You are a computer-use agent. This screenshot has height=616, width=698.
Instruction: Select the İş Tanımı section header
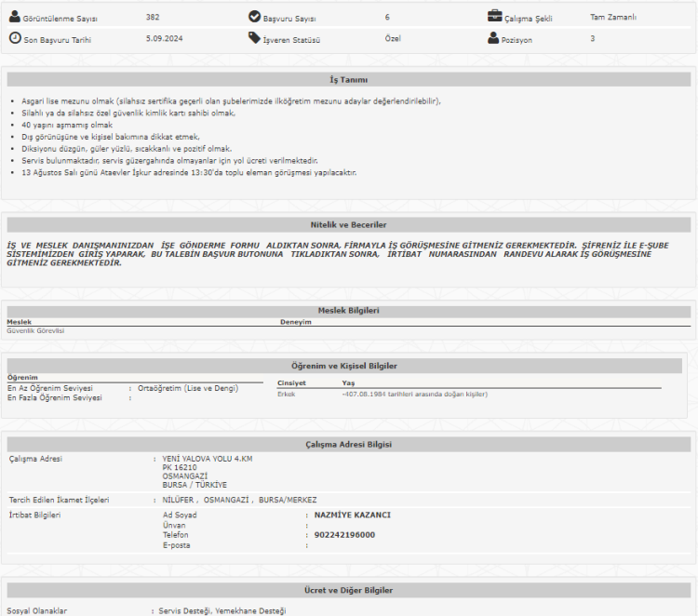click(x=348, y=80)
